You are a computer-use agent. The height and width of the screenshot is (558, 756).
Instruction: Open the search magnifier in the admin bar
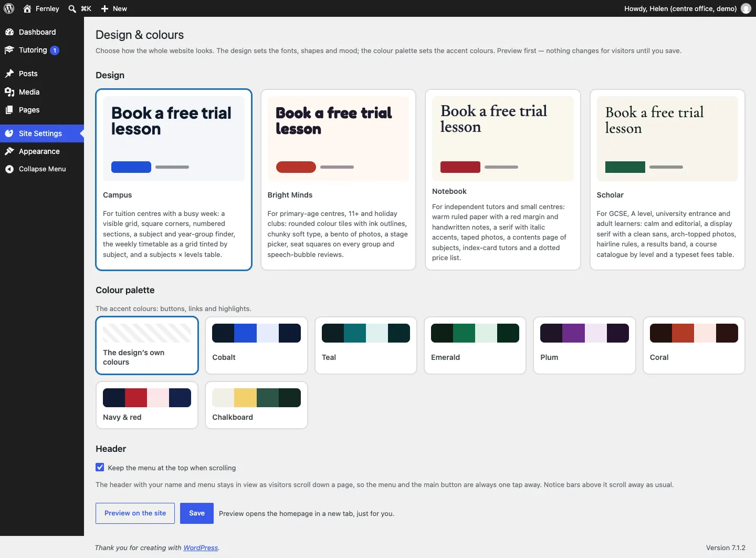click(x=72, y=8)
